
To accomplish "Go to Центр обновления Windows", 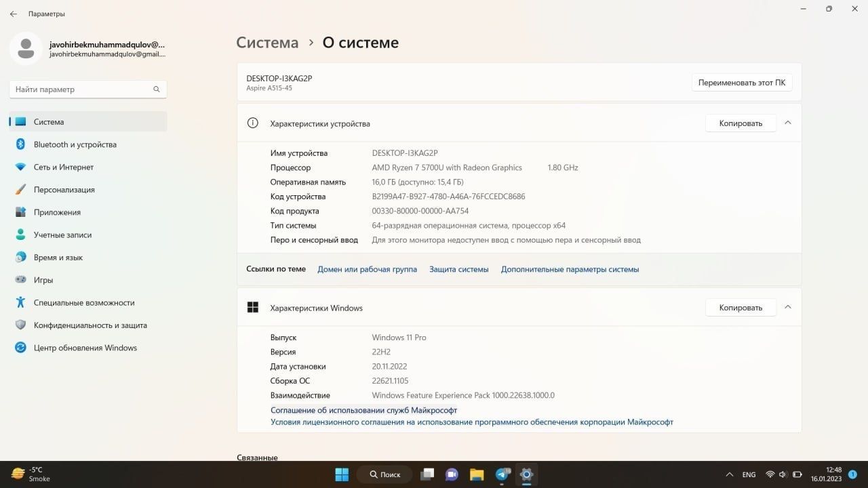I will (88, 348).
